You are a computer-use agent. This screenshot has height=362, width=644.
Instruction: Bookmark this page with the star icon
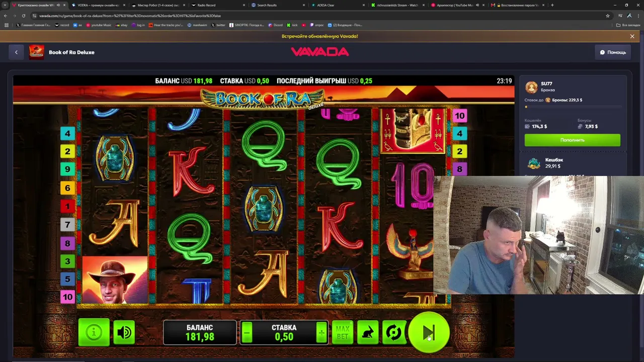point(608,16)
